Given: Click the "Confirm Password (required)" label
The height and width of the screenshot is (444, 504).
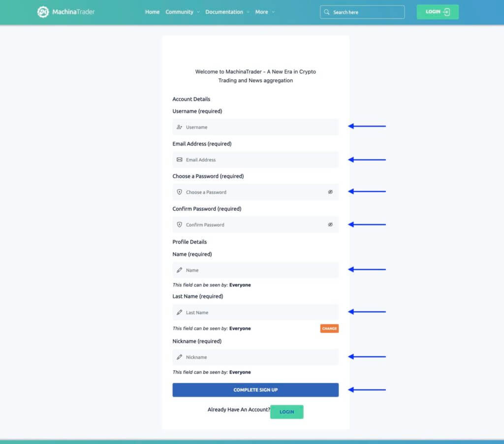Looking at the screenshot, I should [207, 209].
